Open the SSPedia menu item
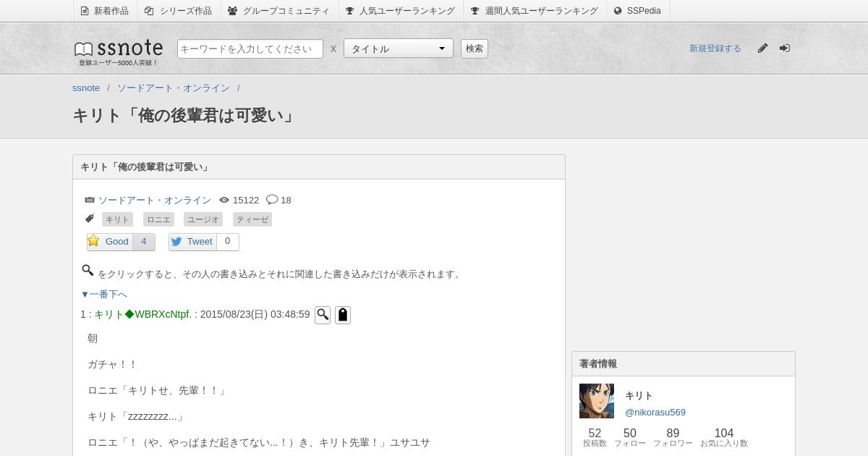This screenshot has width=868, height=456. (x=637, y=11)
